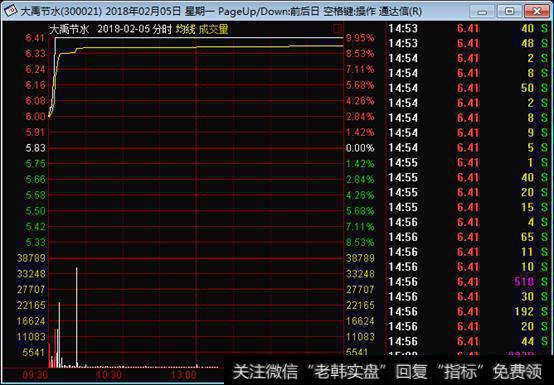This screenshot has width=554, height=385.
Task: Select the 14:56 tick with volume 4
Action: coord(468,222)
